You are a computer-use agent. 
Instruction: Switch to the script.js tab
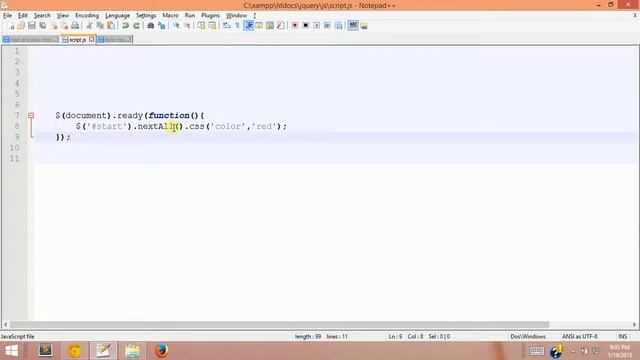click(77, 40)
